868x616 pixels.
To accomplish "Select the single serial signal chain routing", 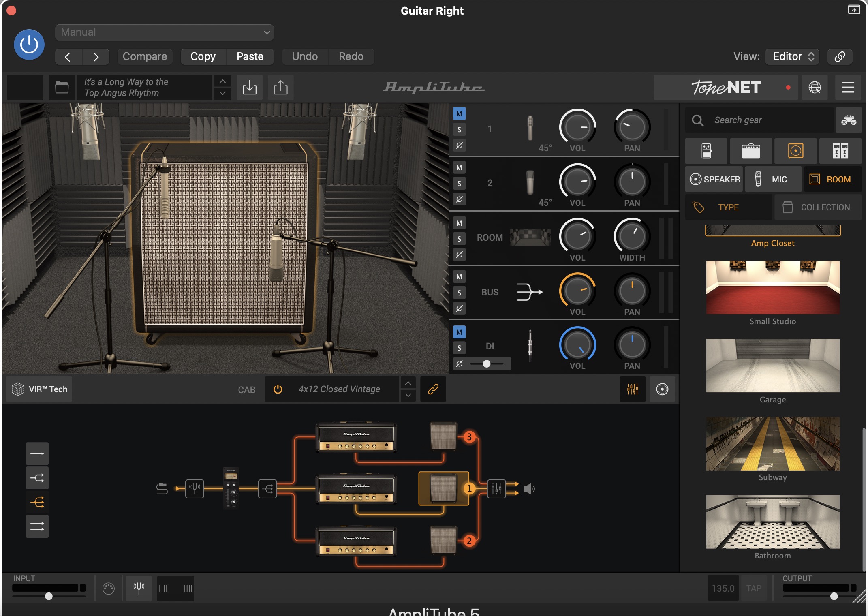I will click(x=37, y=453).
